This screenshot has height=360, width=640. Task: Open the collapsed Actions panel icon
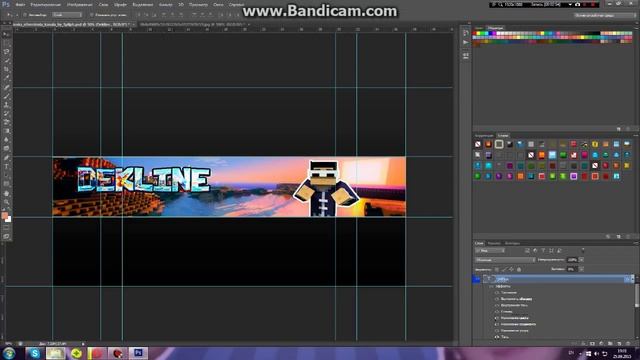[x=466, y=42]
